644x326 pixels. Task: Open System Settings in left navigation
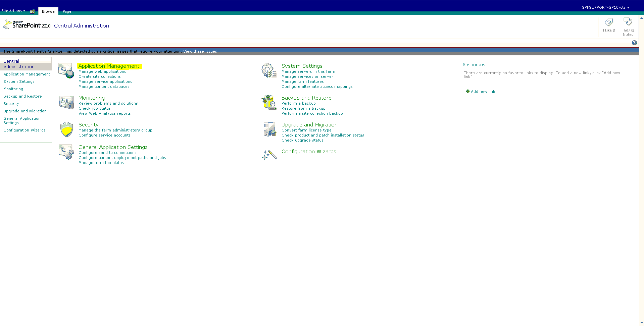(x=19, y=81)
